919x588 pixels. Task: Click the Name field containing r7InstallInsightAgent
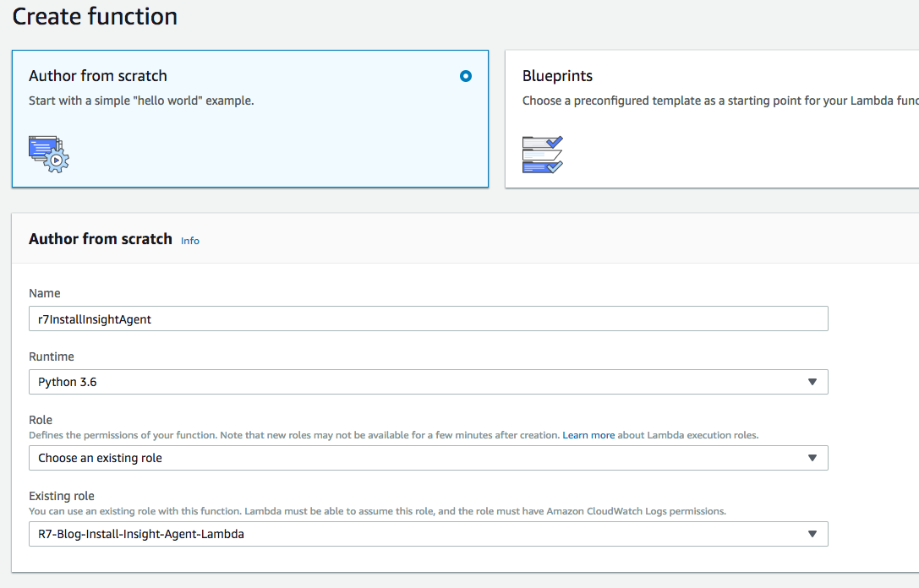428,318
